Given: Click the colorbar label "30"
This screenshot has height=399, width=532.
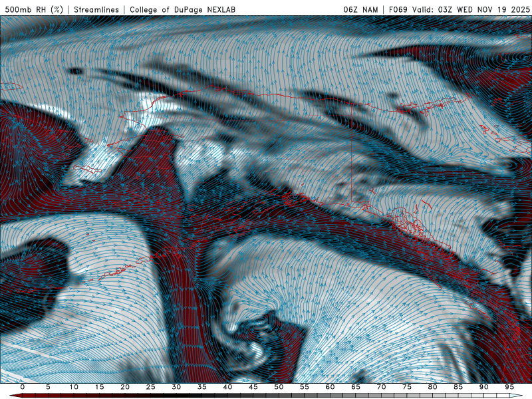Looking at the screenshot, I should click(x=176, y=387).
